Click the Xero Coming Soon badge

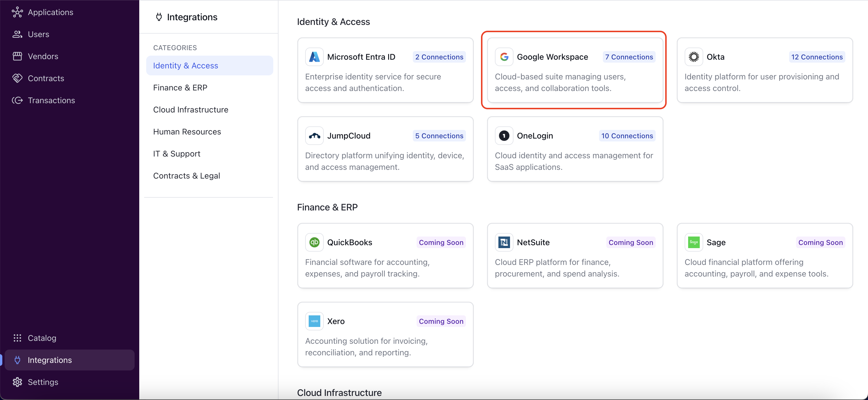441,321
